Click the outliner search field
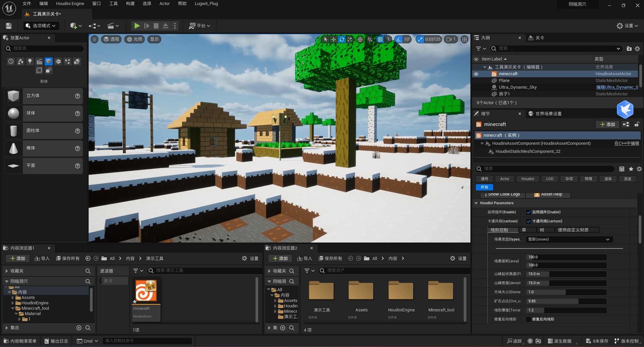 (556, 49)
